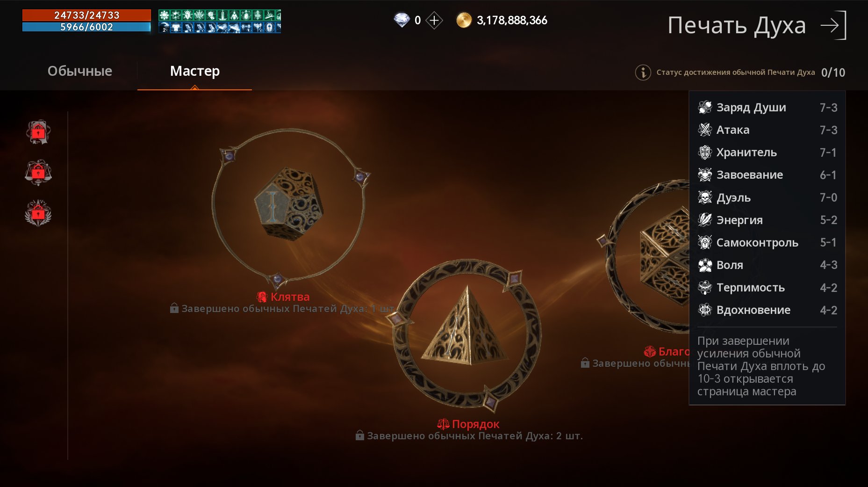Screen dimensions: 868x487
Task: Select the bottom locked wreath icon in sidebar
Action: (x=38, y=213)
